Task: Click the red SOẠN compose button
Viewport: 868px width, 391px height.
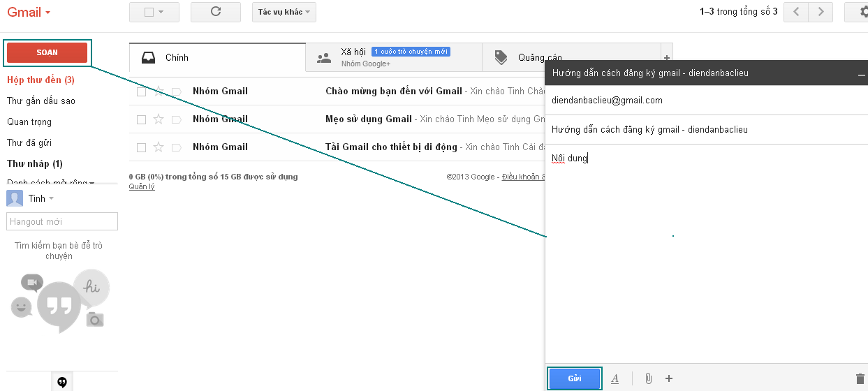Action: [47, 52]
